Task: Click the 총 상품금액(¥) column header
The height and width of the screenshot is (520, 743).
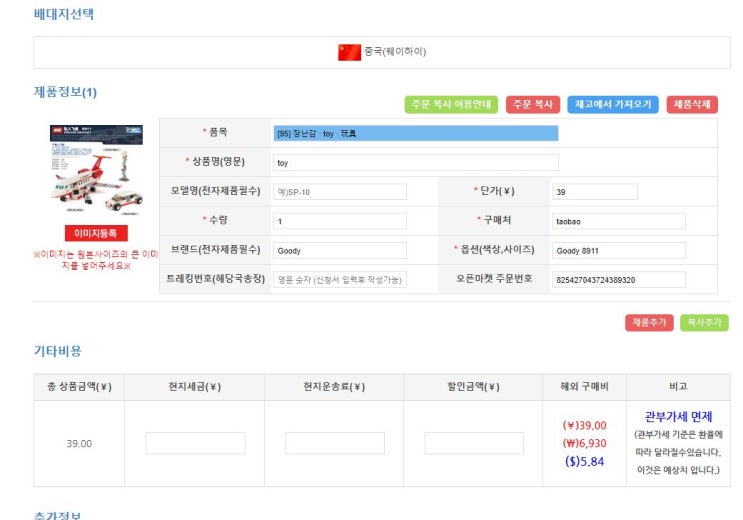Action: [x=79, y=387]
